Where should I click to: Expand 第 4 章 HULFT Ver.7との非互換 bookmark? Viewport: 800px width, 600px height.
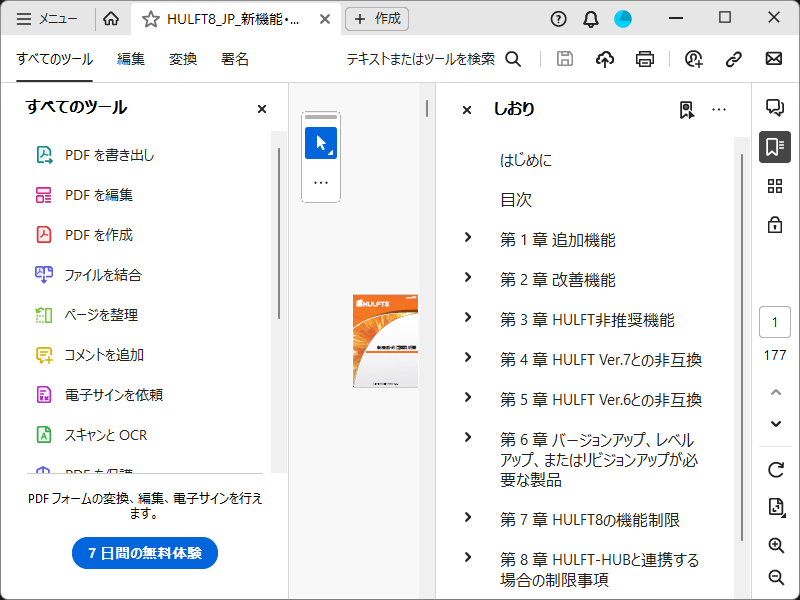468,357
